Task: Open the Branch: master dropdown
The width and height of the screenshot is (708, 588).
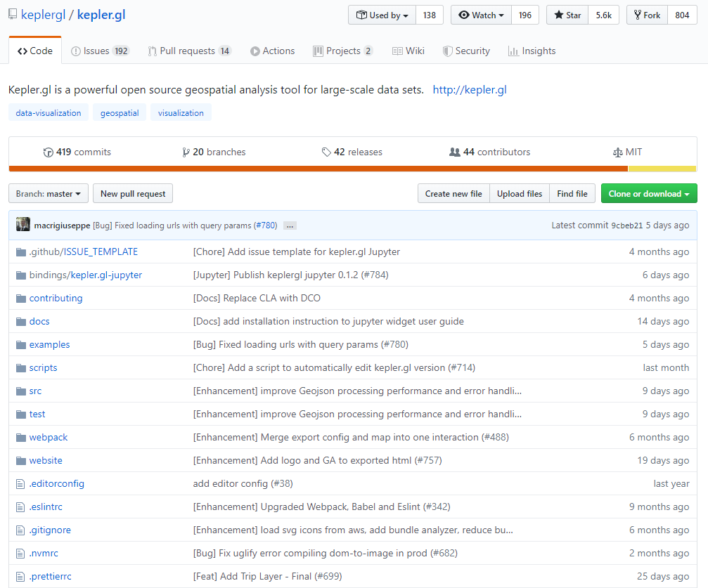Action: (49, 194)
